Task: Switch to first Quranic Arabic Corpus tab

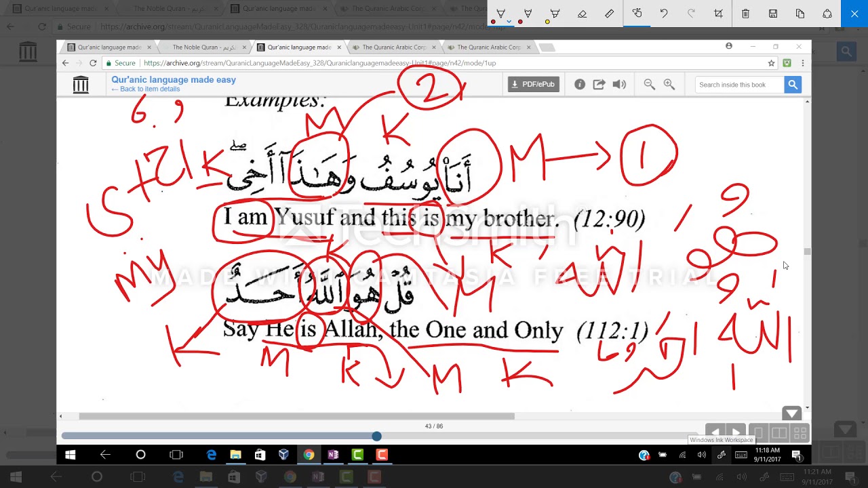Action: 393,47
